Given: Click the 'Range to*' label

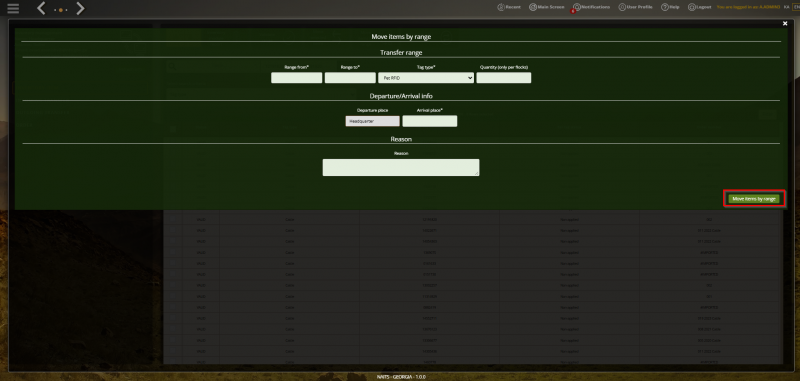Looking at the screenshot, I should tap(350, 67).
